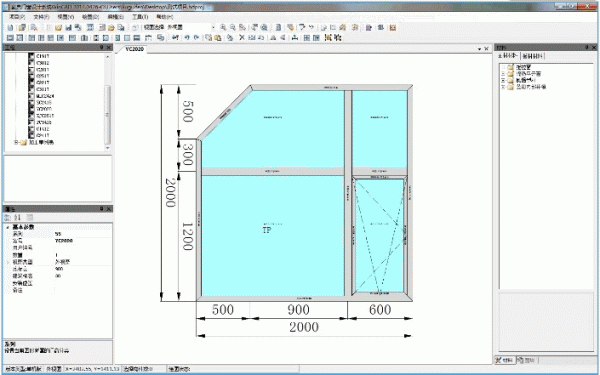
Task: Toggle the project panel pin
Action: 102,47
